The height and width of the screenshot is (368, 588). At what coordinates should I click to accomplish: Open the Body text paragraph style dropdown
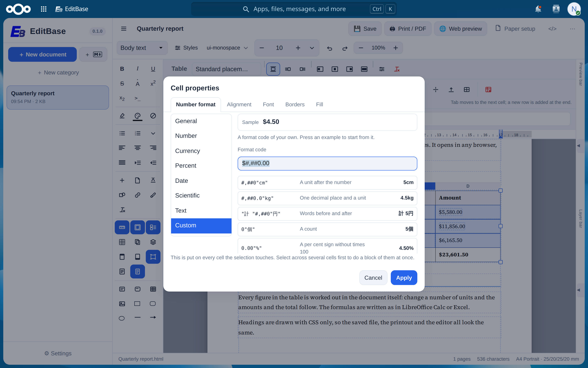pyautogui.click(x=142, y=48)
